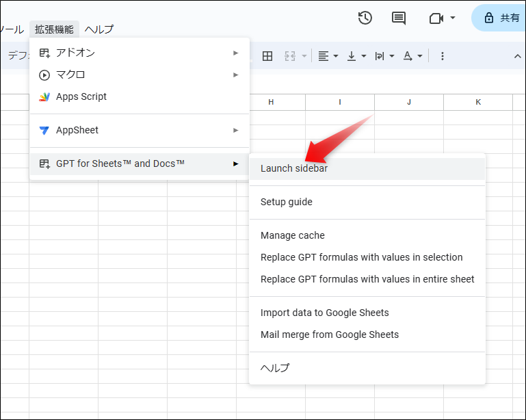Choose Replace GPT formulas in entire sheet

coord(367,279)
